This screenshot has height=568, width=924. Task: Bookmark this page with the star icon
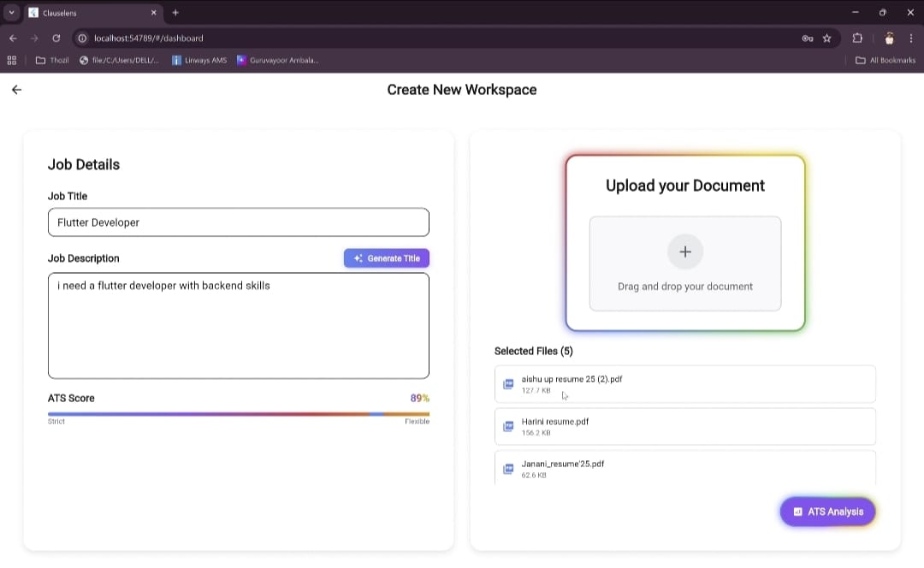click(x=826, y=38)
